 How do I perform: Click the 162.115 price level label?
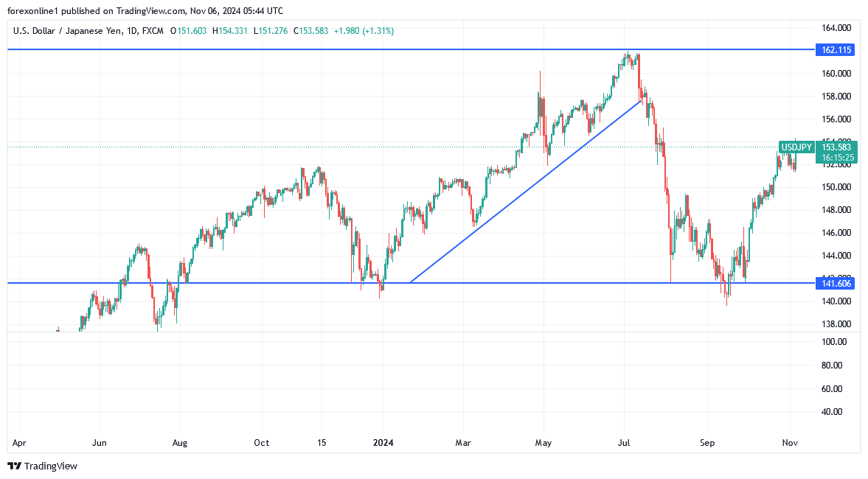(834, 50)
